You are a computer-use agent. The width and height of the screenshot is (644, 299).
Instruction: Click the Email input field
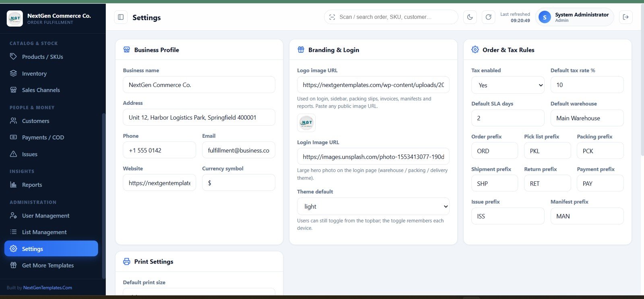click(x=239, y=150)
